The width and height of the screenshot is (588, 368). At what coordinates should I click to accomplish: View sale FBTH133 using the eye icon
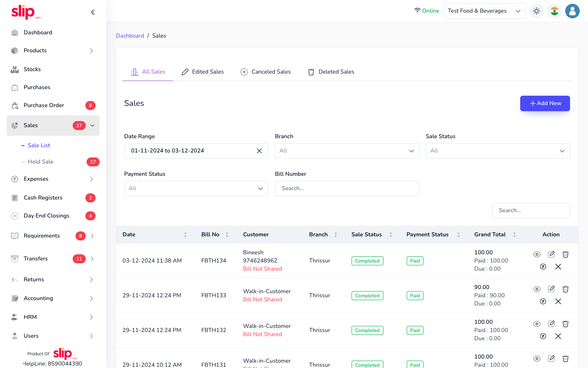pyautogui.click(x=537, y=289)
